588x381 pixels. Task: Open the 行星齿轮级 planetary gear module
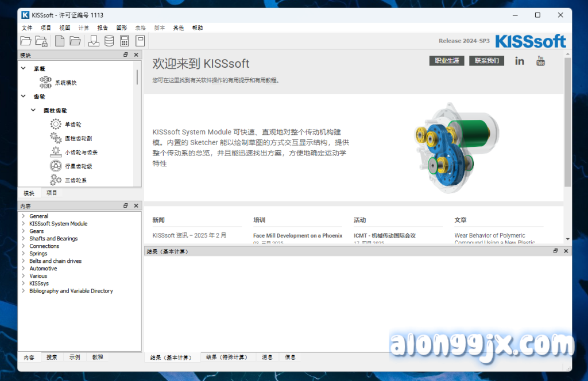(x=56, y=166)
